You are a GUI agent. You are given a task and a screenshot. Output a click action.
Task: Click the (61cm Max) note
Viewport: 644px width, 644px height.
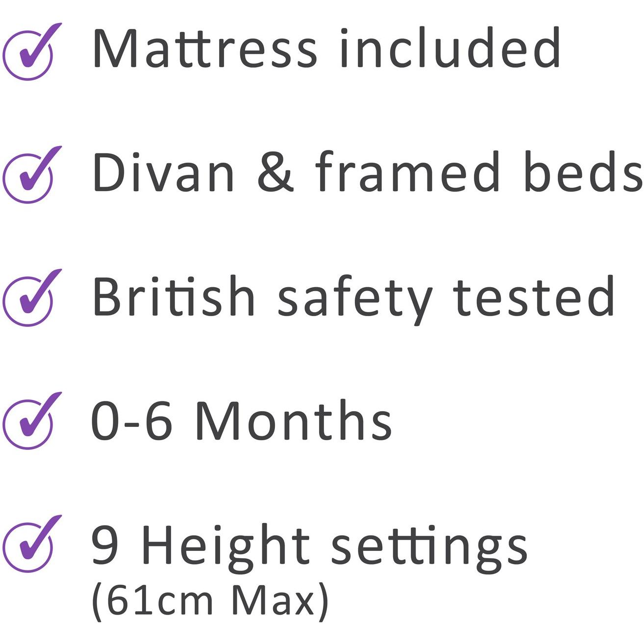[x=210, y=601]
